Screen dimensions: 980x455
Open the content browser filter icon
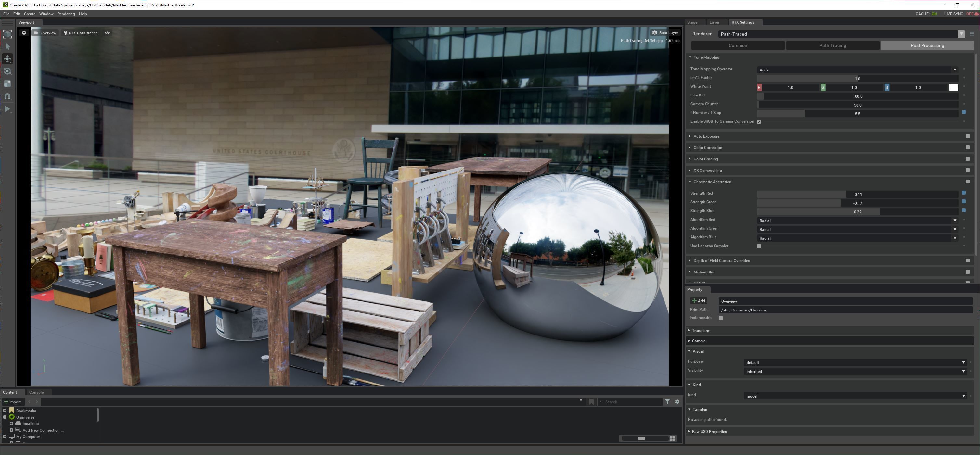(667, 402)
